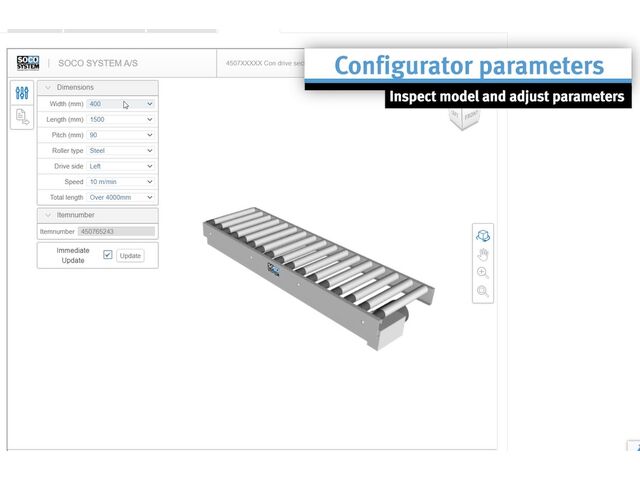
Task: Open the Drive side dropdown
Action: (x=121, y=166)
